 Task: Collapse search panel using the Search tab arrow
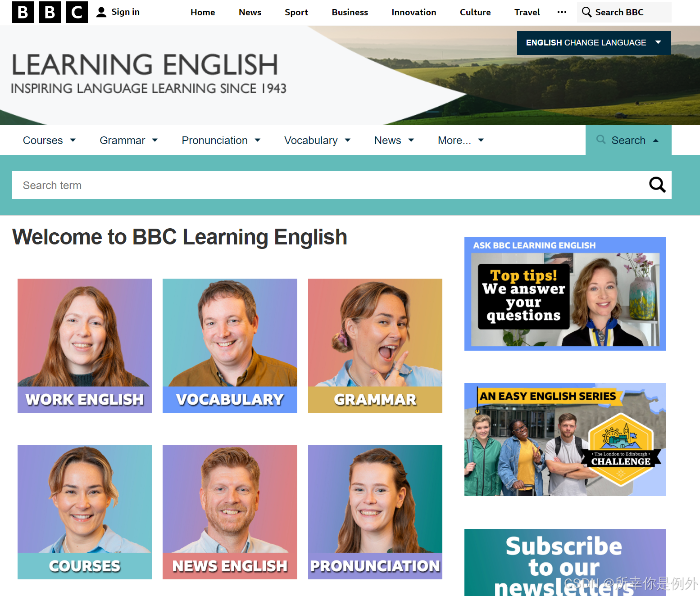coord(656,140)
